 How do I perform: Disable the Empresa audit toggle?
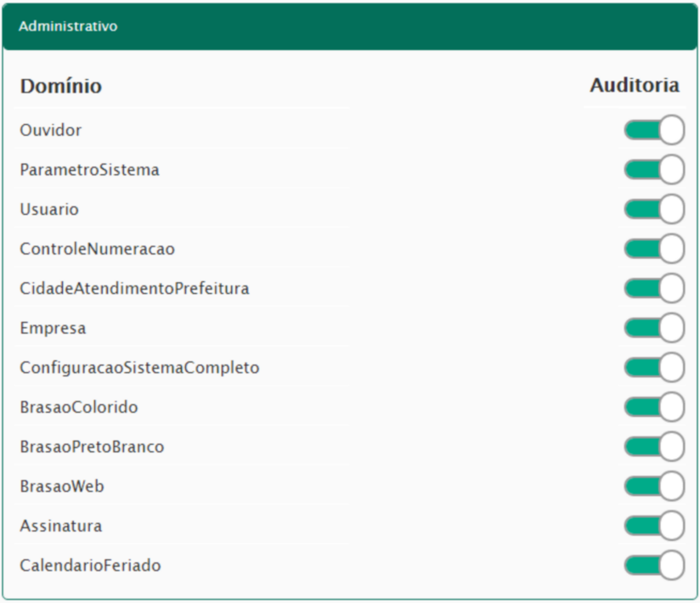pyautogui.click(x=653, y=328)
